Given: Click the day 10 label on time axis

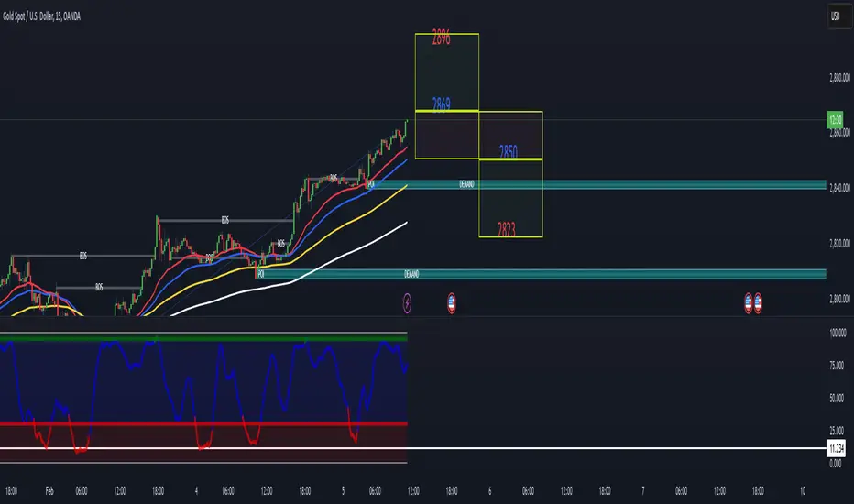Looking at the screenshot, I should coord(803,491).
